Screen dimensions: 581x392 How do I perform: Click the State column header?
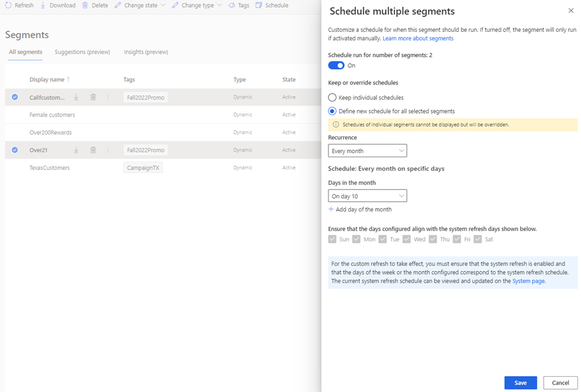(289, 80)
